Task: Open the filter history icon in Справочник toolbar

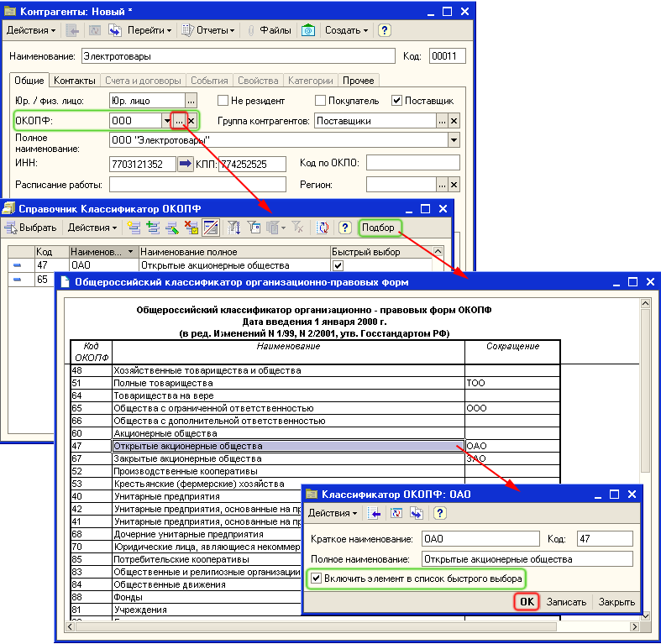Action: point(275,228)
